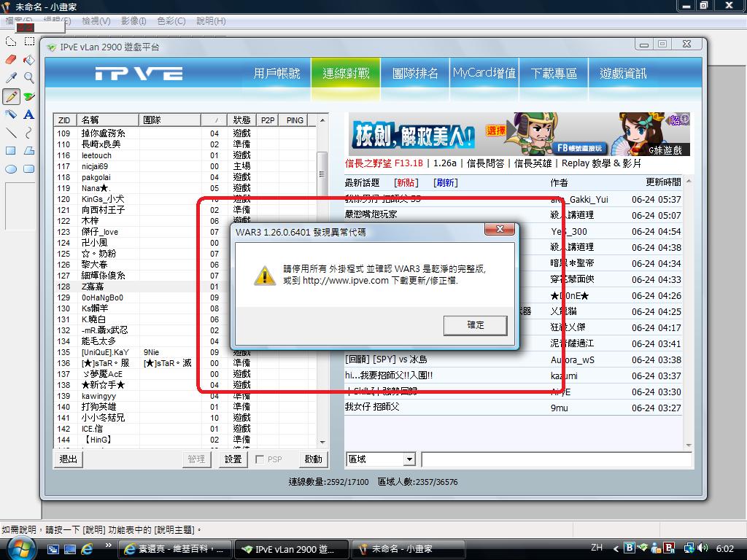Viewport: 747px width, 560px height.
Task: Click the chat input field beside 區域
Action: (x=557, y=459)
